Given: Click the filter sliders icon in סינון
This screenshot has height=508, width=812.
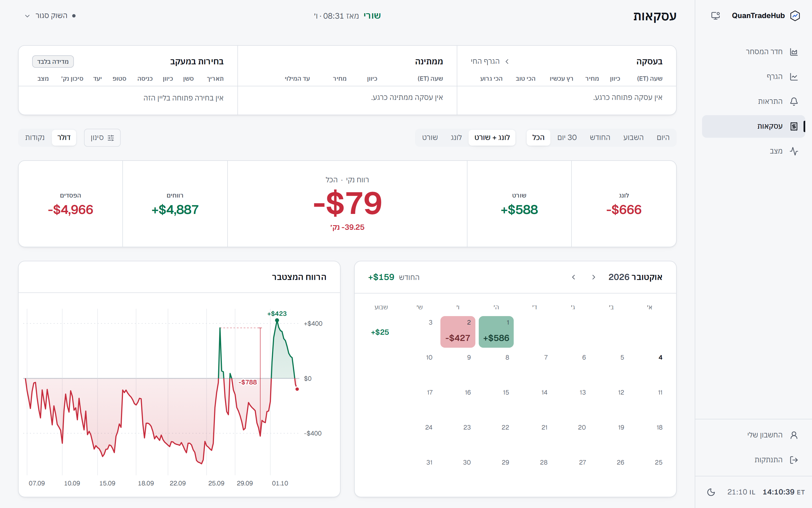Looking at the screenshot, I should pyautogui.click(x=111, y=138).
